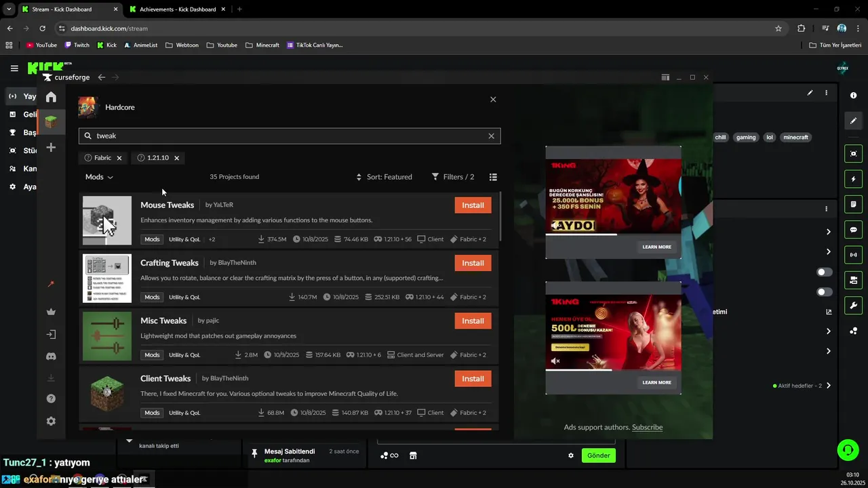
Task: Click the lightning bolt icon in Kick sidebar
Action: click(854, 179)
